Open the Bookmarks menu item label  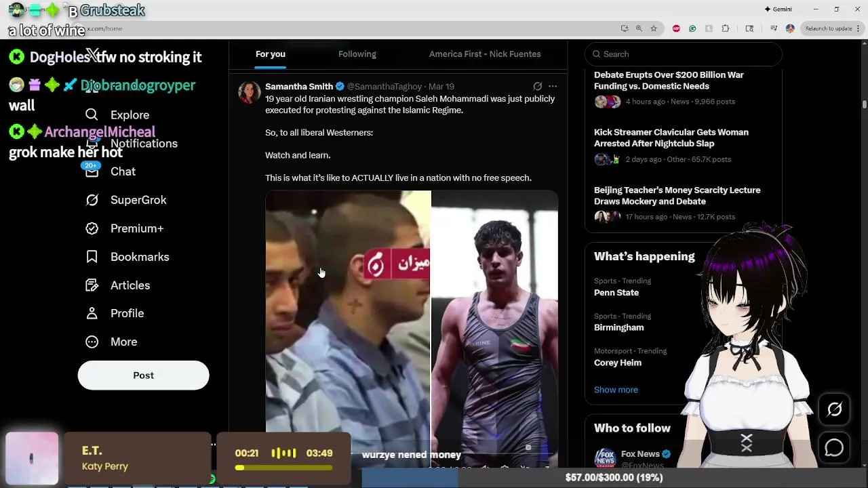tap(140, 257)
